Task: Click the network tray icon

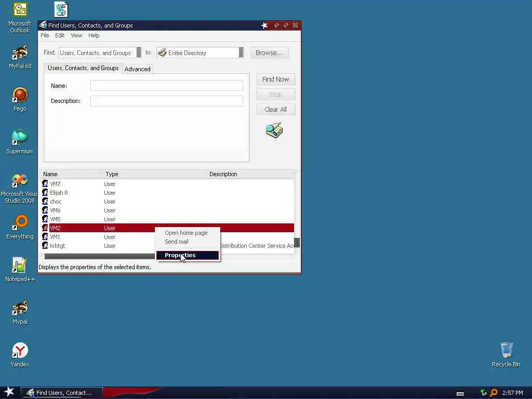Action: 484,393
